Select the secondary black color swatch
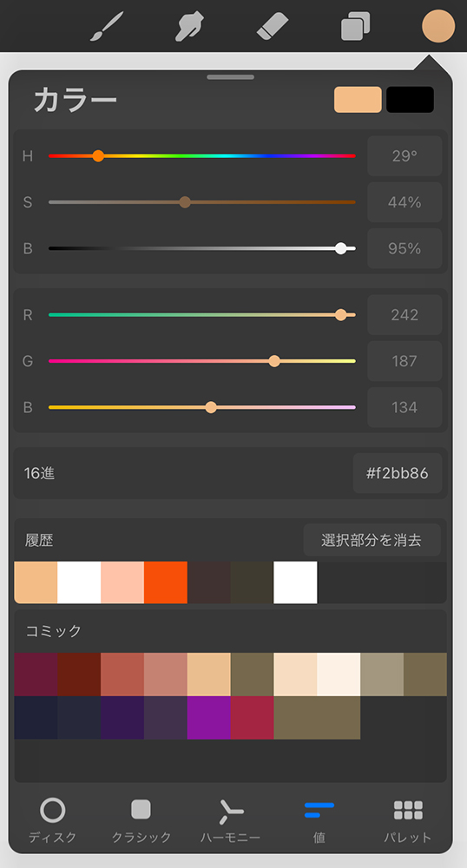Screen dimensions: 467x868 (x=410, y=100)
